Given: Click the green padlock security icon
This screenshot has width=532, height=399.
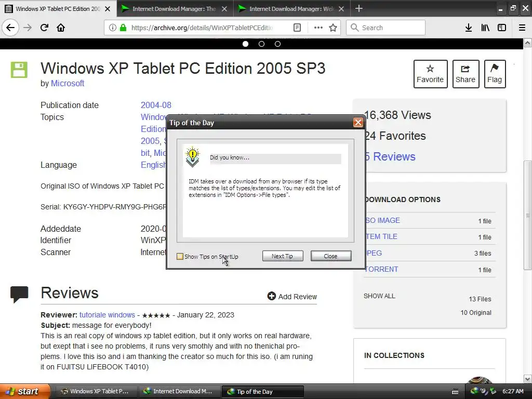Looking at the screenshot, I should click(x=123, y=28).
